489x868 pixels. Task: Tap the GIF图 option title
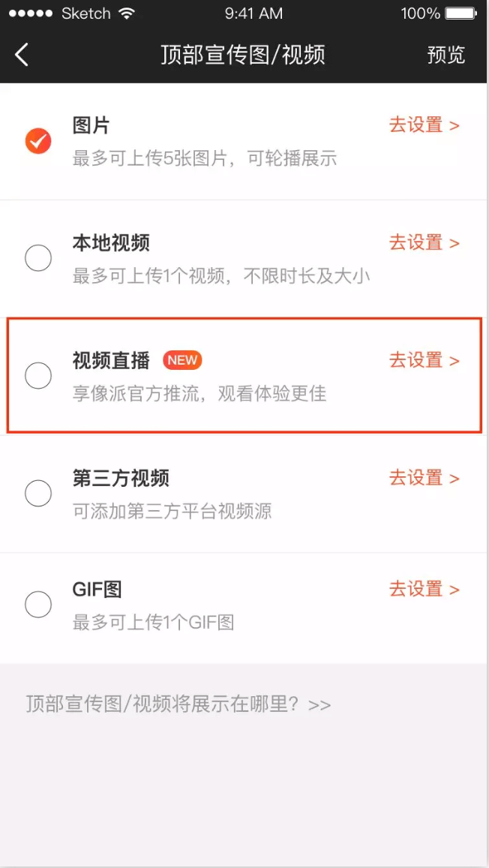[97, 590]
